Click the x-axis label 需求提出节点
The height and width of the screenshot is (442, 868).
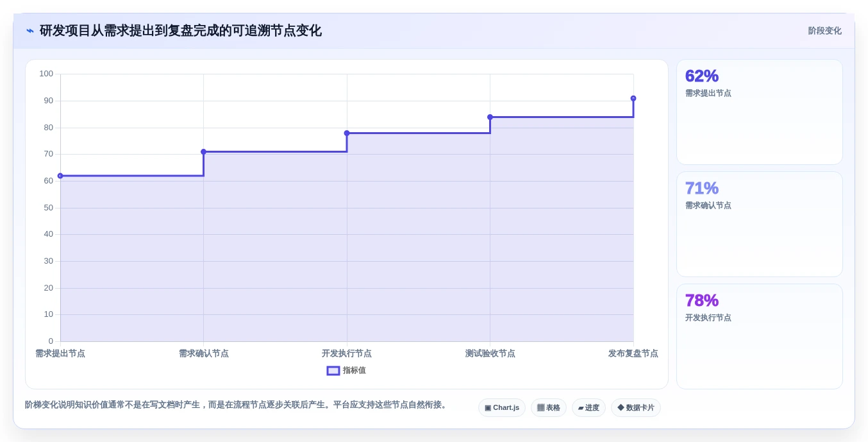(60, 353)
